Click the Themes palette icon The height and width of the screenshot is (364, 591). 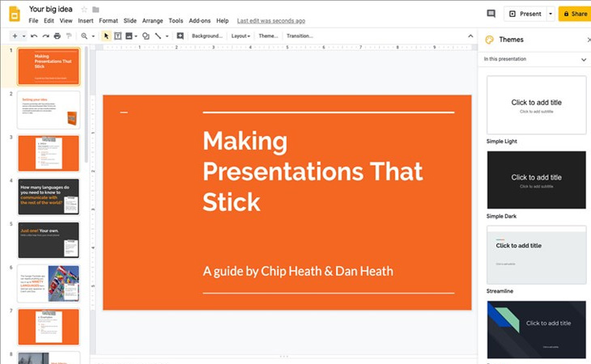coord(489,40)
